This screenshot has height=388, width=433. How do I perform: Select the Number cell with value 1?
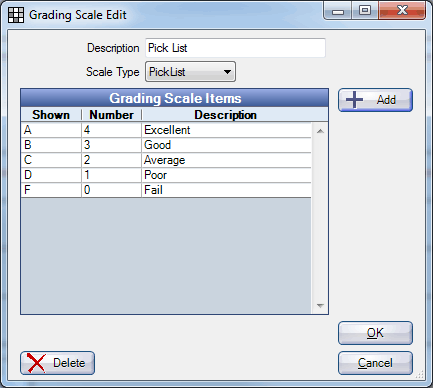pos(111,175)
